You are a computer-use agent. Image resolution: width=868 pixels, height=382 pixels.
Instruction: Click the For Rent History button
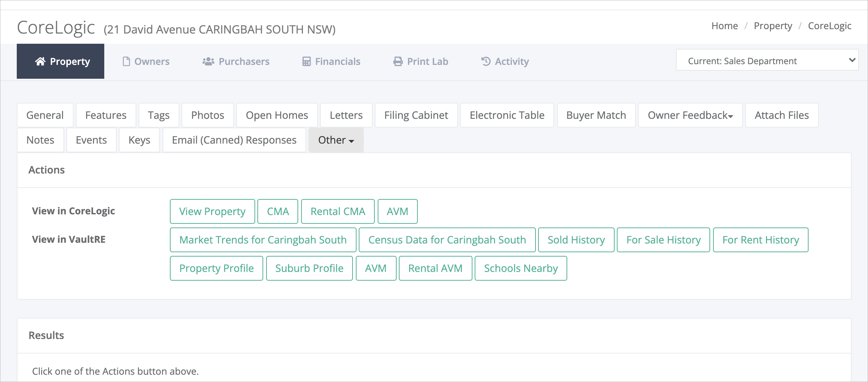tap(760, 240)
